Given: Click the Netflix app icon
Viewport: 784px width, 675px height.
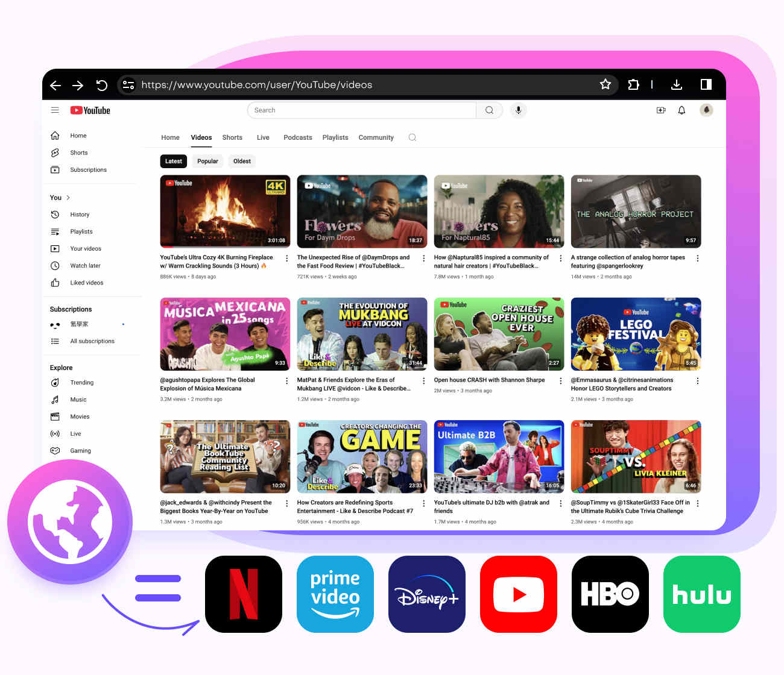Looking at the screenshot, I should [x=244, y=594].
